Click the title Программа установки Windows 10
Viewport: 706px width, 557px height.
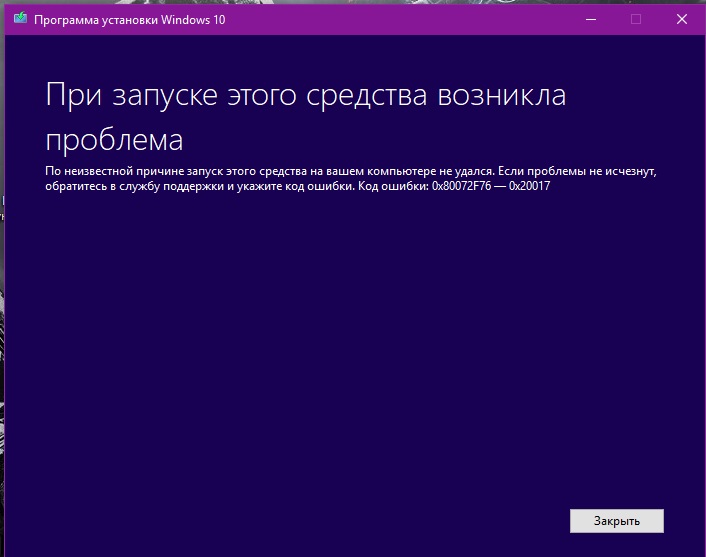click(130, 20)
